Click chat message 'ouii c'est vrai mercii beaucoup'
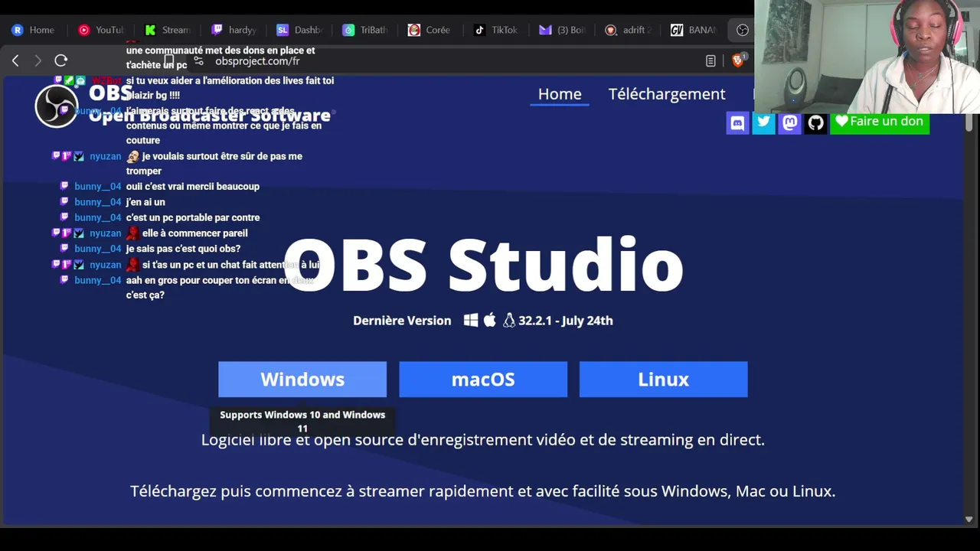The image size is (980, 551). click(193, 187)
